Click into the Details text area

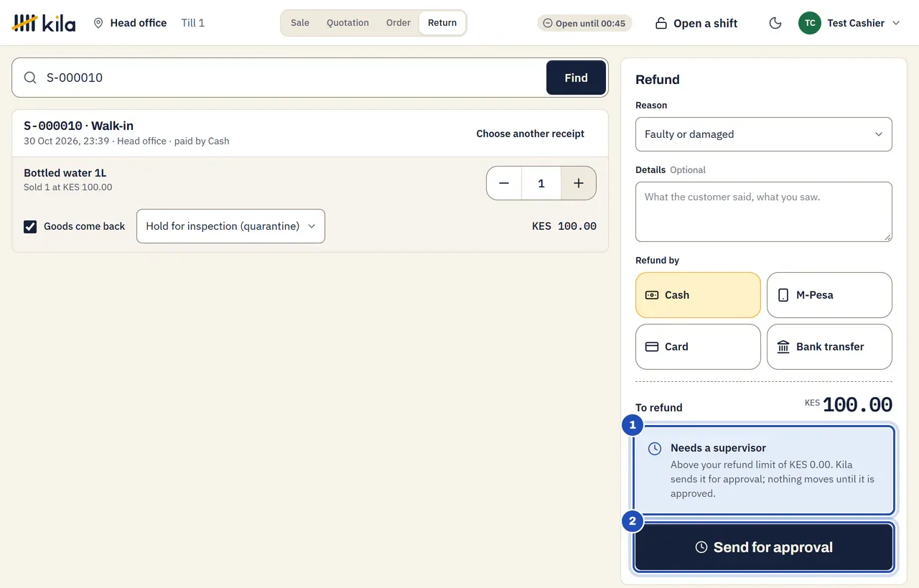coord(764,212)
